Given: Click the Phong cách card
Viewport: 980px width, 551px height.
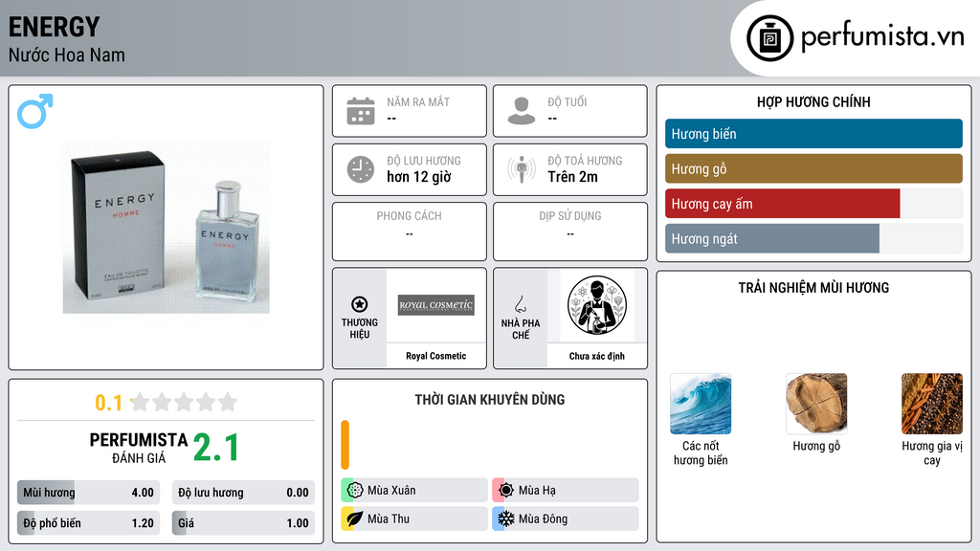Looking at the screenshot, I should [x=410, y=231].
